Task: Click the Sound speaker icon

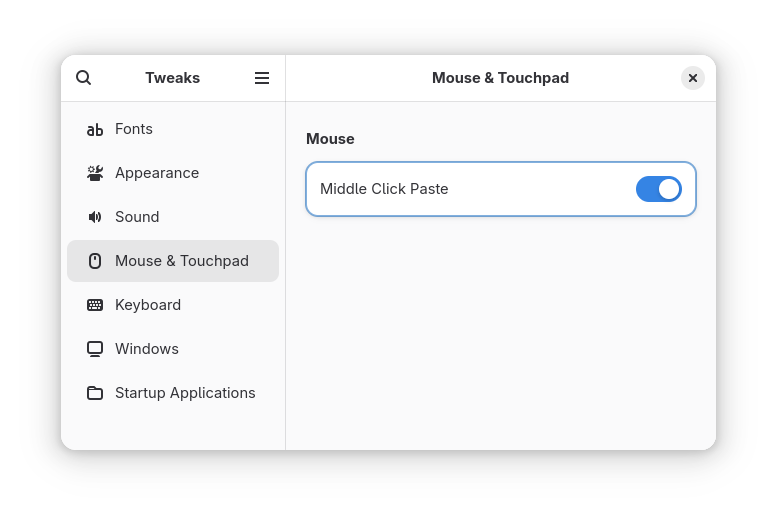Action: click(95, 217)
